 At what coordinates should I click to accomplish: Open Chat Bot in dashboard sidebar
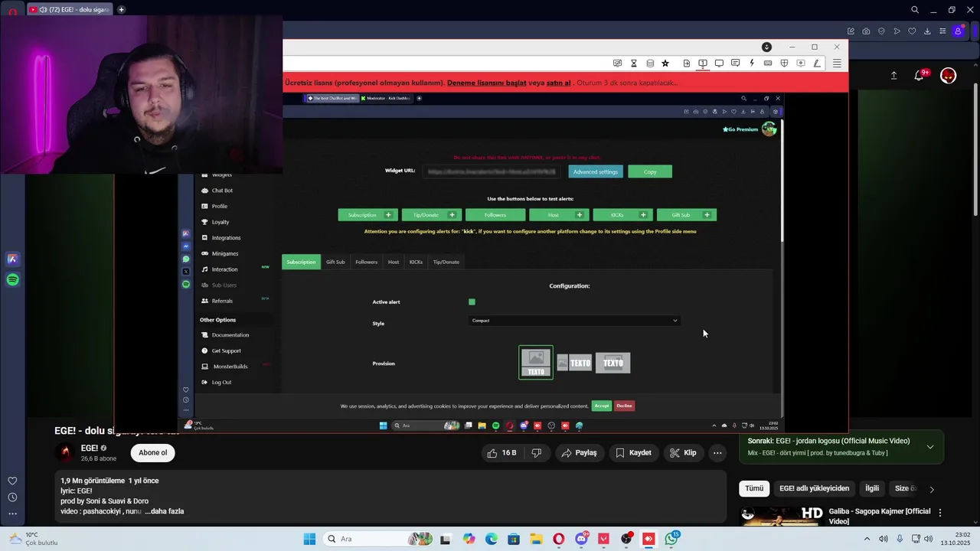pyautogui.click(x=222, y=191)
